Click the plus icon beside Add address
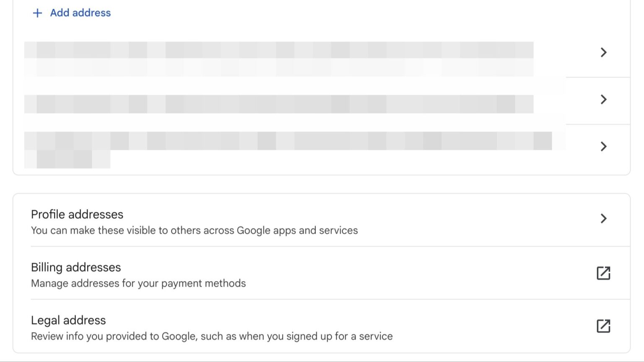Screen dimensions: 644x362 coord(37,13)
